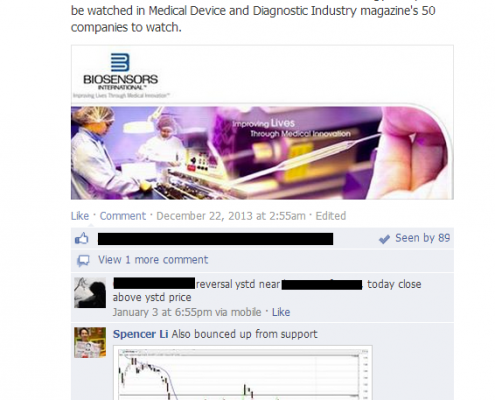495x400 pixels.
Task: Click the thumbs-up like icon
Action: [x=82, y=239]
